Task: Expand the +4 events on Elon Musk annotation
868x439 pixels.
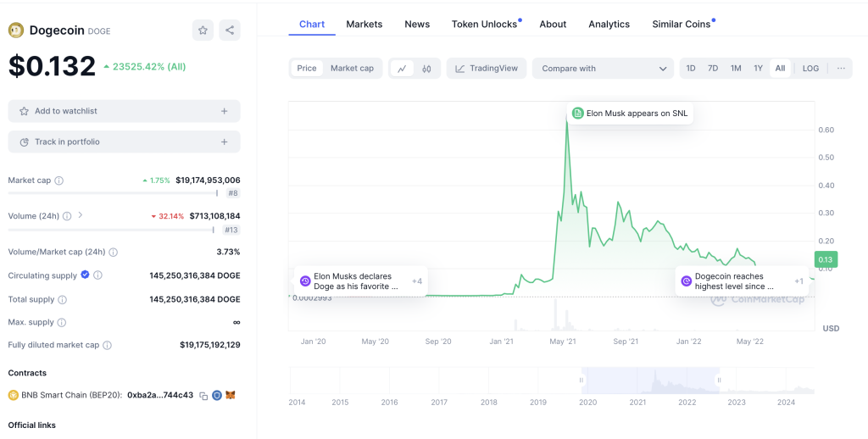Action: 416,281
